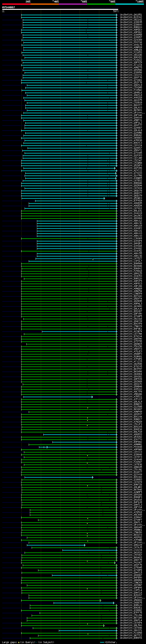Select the UniRef100_B9RS20 label
Viewport: 146px width, 644px height.
click(x=131, y=278)
